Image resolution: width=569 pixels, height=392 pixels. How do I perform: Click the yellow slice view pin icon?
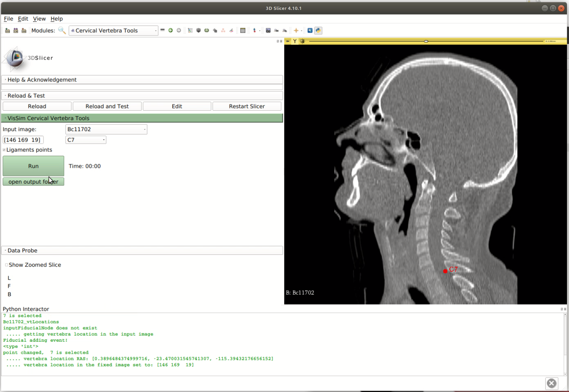(288, 41)
